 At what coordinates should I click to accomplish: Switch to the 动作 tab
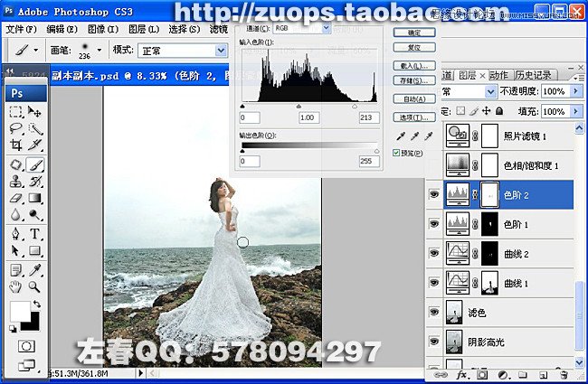coord(498,75)
